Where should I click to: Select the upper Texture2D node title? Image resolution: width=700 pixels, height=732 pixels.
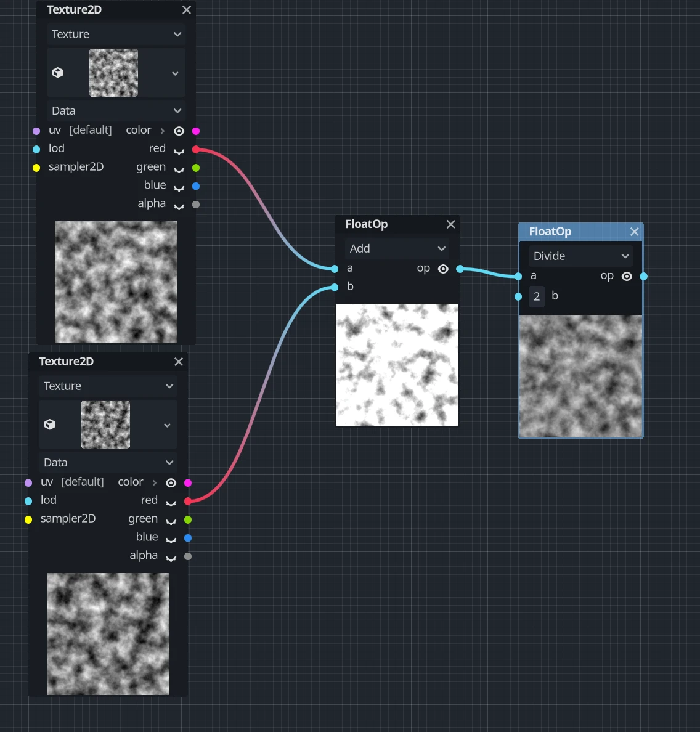74,10
